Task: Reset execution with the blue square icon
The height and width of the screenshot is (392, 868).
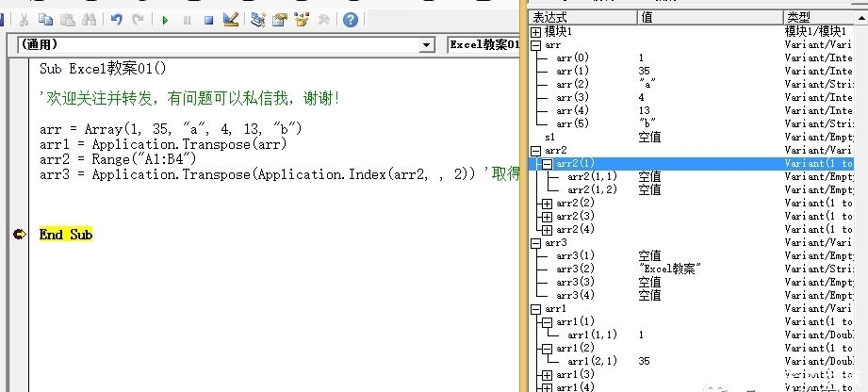Action: (208, 21)
